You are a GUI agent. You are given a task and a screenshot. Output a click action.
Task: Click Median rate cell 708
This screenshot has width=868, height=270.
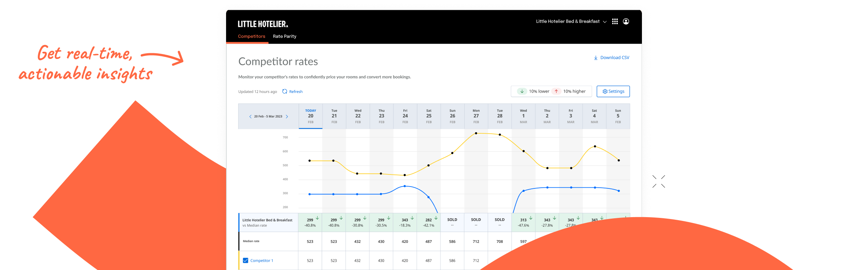(x=500, y=242)
